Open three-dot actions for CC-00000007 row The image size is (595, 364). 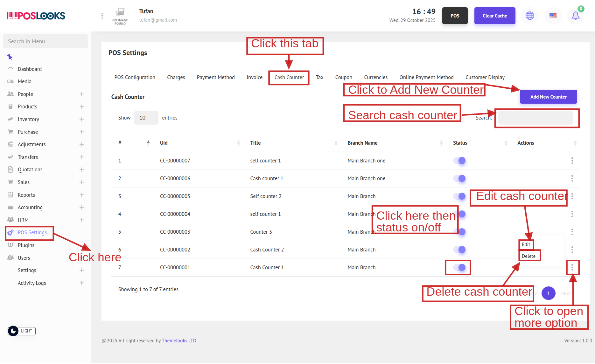point(572,161)
